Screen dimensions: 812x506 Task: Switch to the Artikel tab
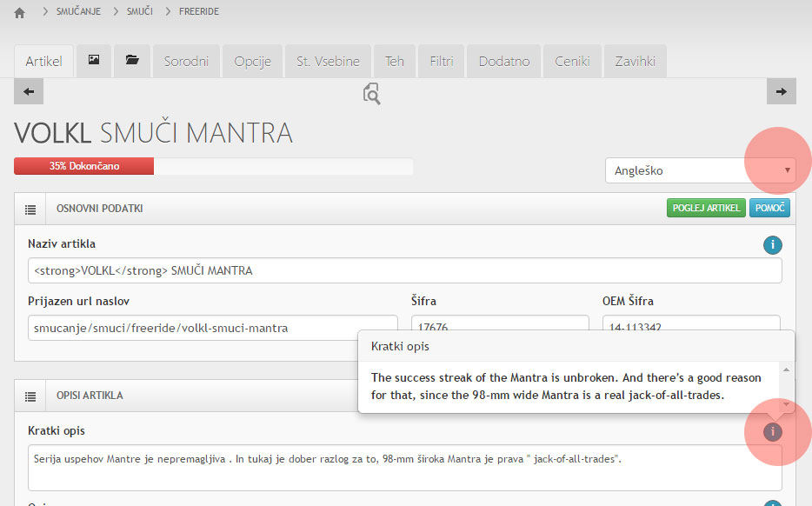(x=43, y=61)
